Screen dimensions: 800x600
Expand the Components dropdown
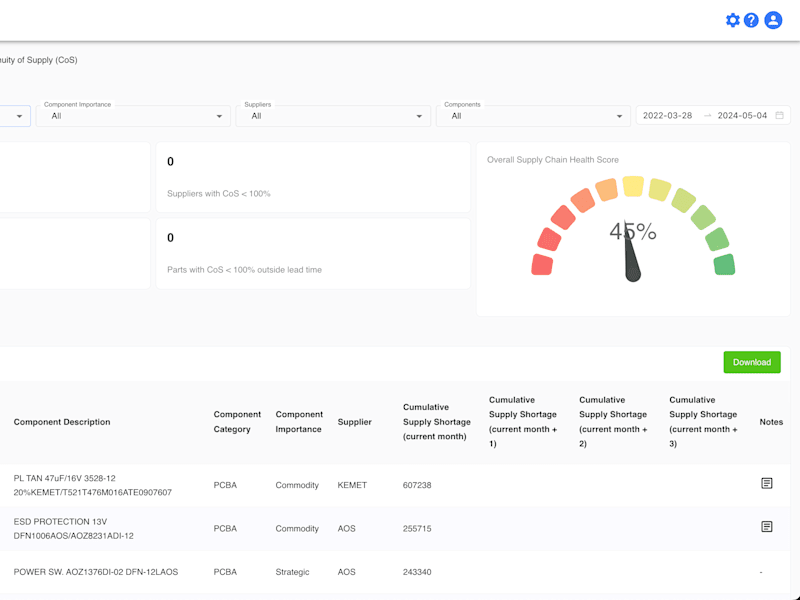pyautogui.click(x=533, y=116)
